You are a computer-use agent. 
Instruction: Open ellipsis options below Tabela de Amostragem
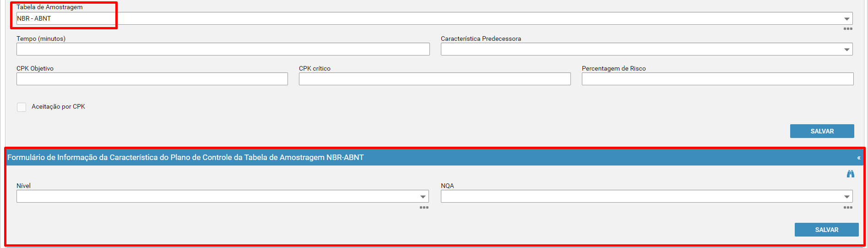click(848, 29)
